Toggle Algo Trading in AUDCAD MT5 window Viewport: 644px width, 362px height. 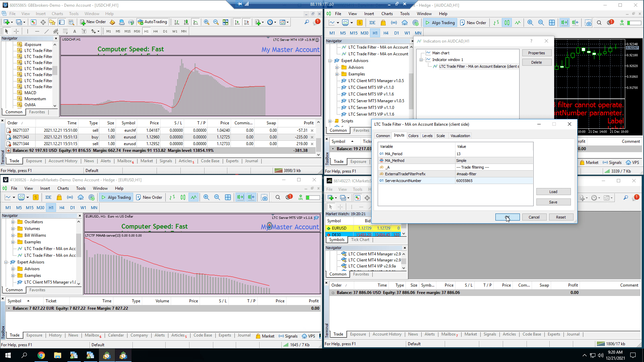440,23
